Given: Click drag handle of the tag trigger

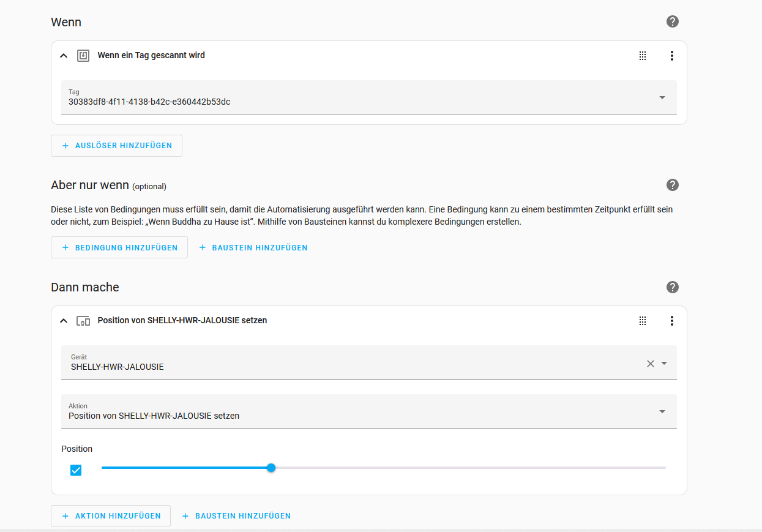Looking at the screenshot, I should (x=643, y=56).
